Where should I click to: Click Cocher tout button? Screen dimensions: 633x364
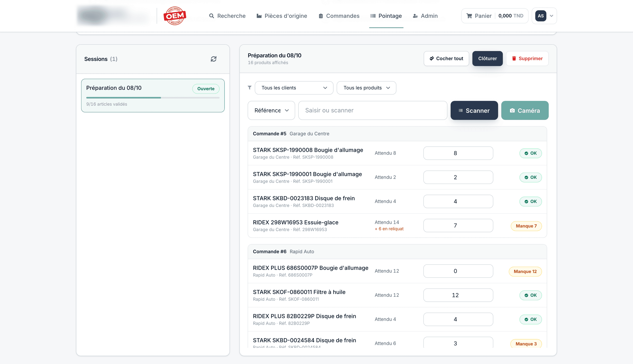click(x=446, y=59)
